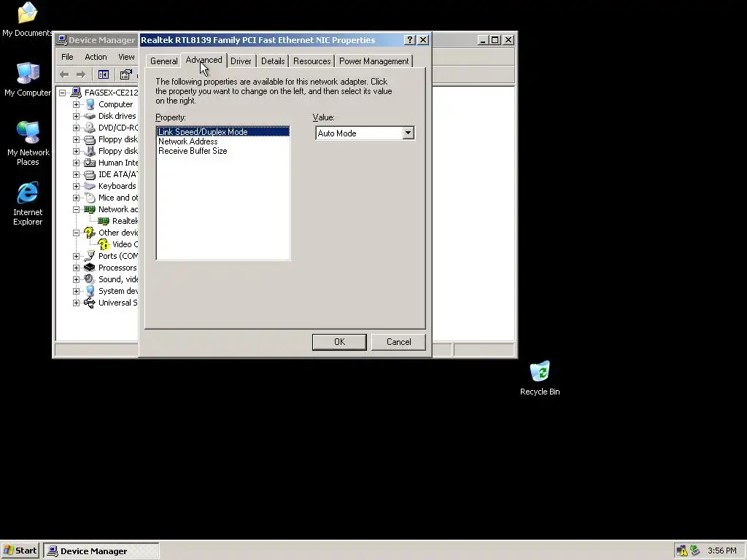Open the Value dropdown showing Auto Mode

click(x=409, y=133)
